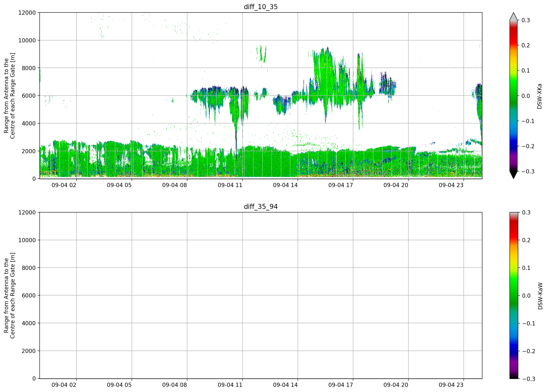Viewport: 547px width, 392px height.
Task: Click the 09-04 02 tick label on top plot
Action: coord(64,185)
